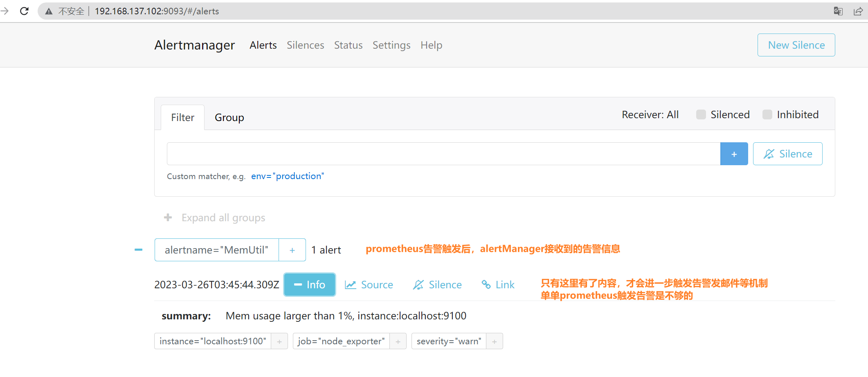Click the alert timestamp 2023-03-26T03:45:44.309Z
868x377 pixels.
(217, 285)
